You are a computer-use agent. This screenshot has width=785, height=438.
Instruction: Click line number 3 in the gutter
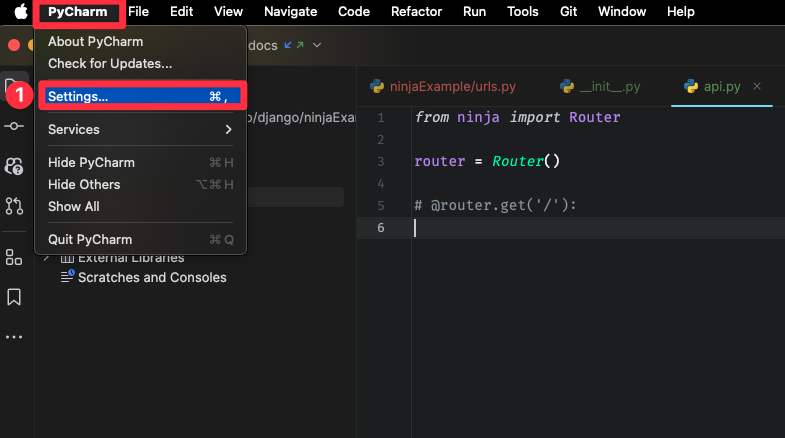[381, 162]
